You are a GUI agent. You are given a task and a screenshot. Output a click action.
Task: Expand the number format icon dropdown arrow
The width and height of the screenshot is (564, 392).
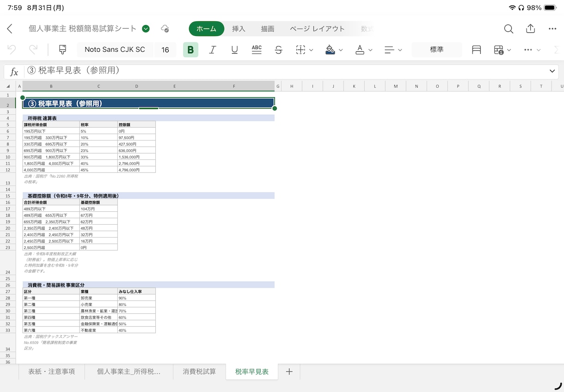pyautogui.click(x=509, y=50)
